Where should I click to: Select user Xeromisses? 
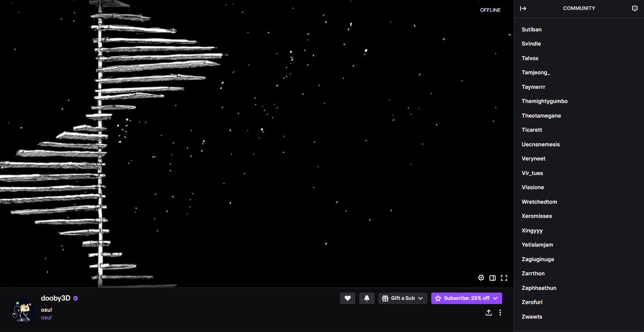[x=537, y=216]
